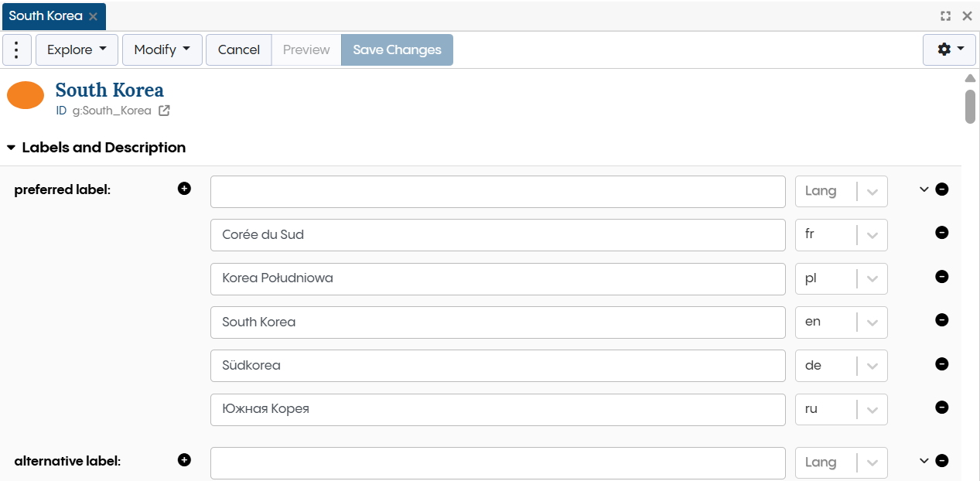Click the fullscreen expand icon
The height and width of the screenshot is (481, 980).
pyautogui.click(x=945, y=16)
